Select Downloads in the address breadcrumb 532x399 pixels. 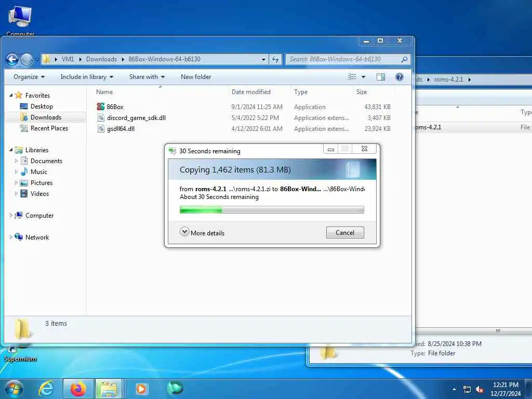tap(101, 59)
